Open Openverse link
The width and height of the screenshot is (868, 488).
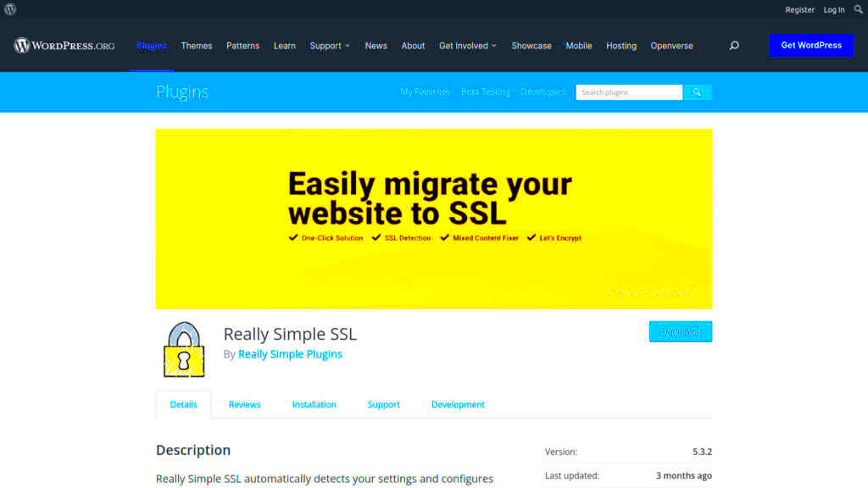pos(671,46)
